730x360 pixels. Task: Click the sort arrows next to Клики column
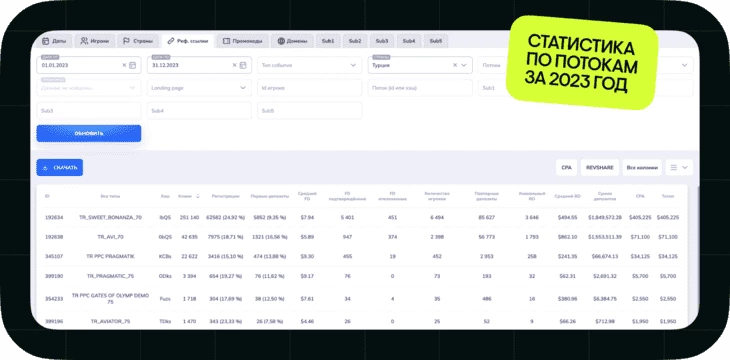pos(198,197)
